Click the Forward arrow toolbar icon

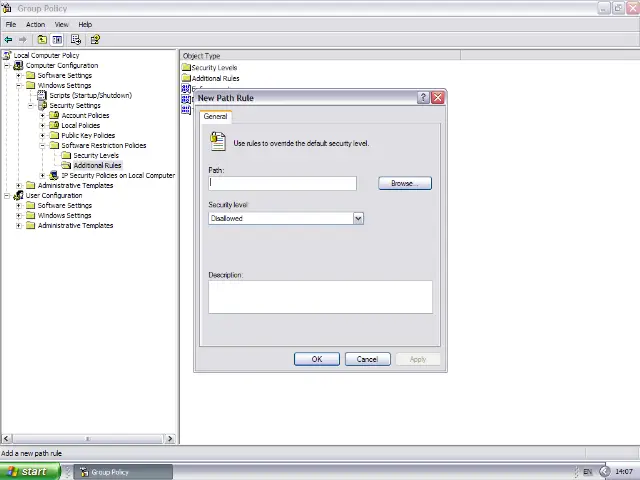pyautogui.click(x=22, y=40)
